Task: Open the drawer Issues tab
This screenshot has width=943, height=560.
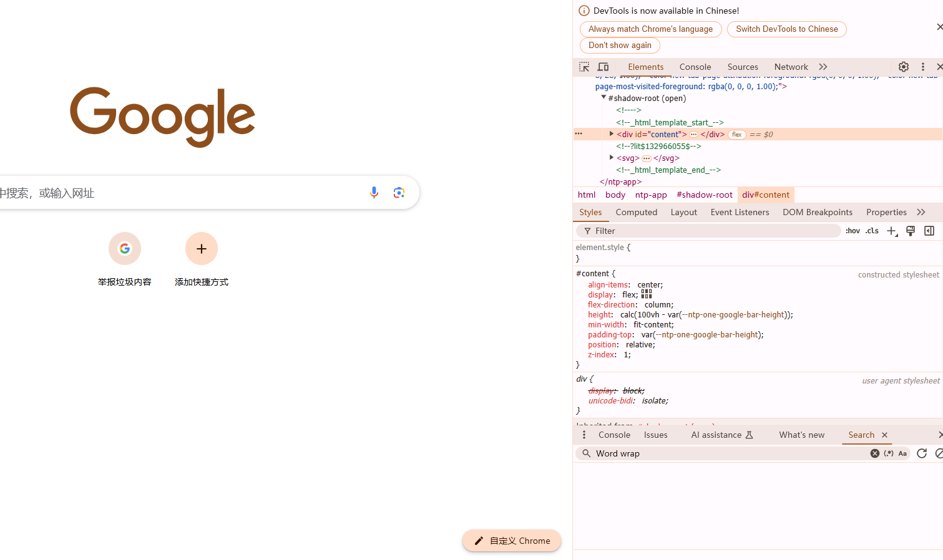Action: click(656, 435)
